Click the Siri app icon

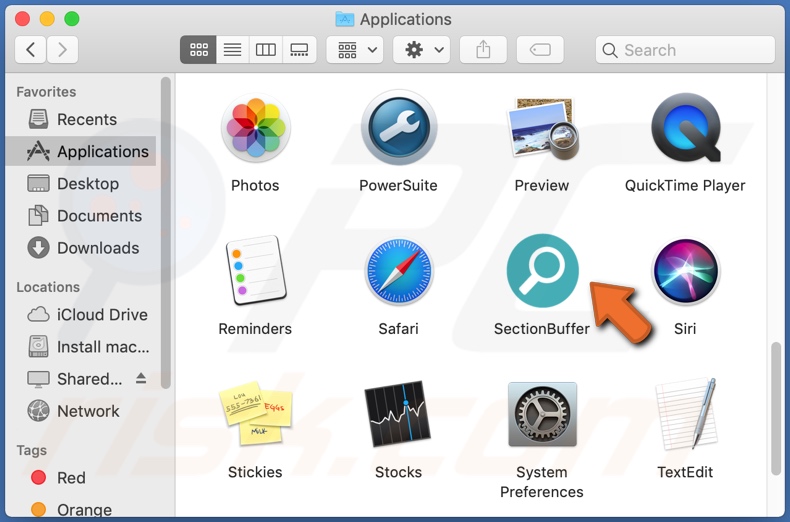(685, 271)
